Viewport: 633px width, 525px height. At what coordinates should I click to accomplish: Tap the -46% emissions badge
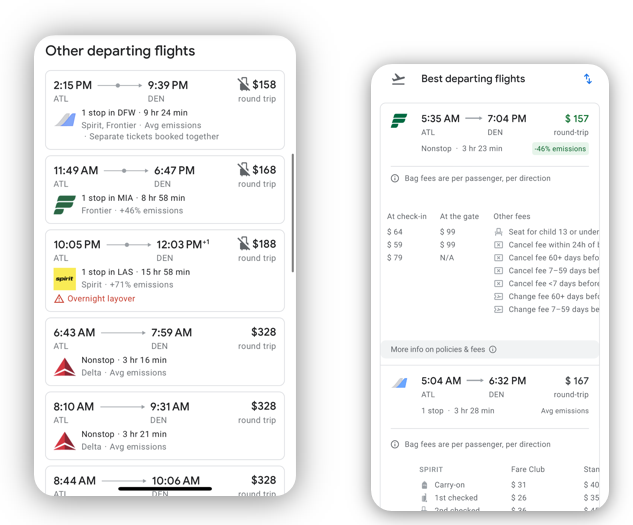[x=560, y=149]
